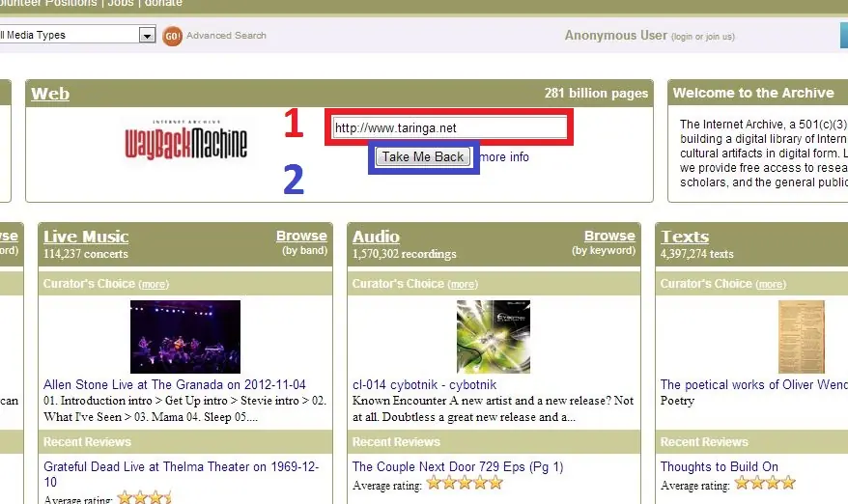Image resolution: width=848 pixels, height=504 pixels.
Task: Click the star rating under Couple Next Door
Action: [465, 483]
